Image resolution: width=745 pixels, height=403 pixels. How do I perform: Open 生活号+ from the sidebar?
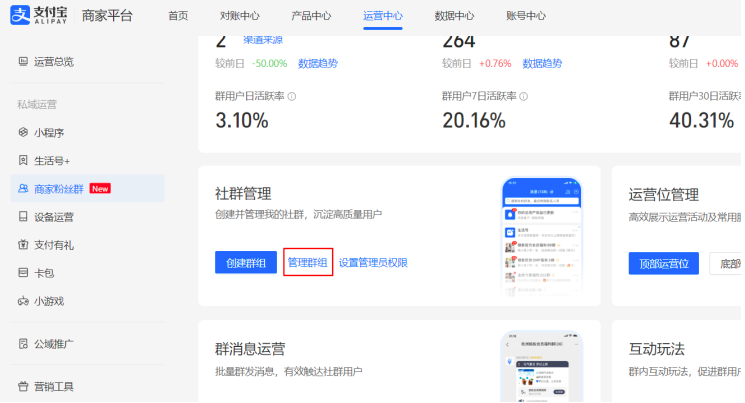click(x=51, y=161)
